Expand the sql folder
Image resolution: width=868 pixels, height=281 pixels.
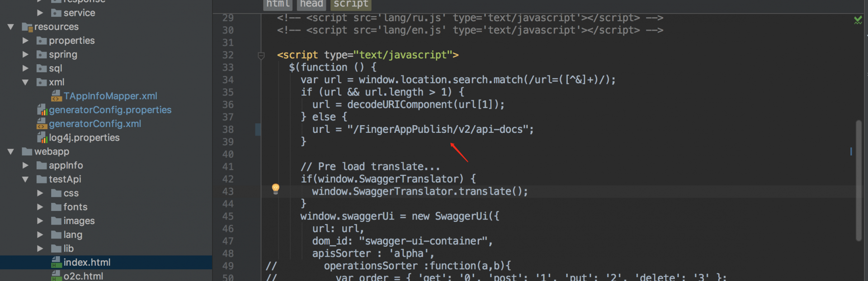coord(25,68)
